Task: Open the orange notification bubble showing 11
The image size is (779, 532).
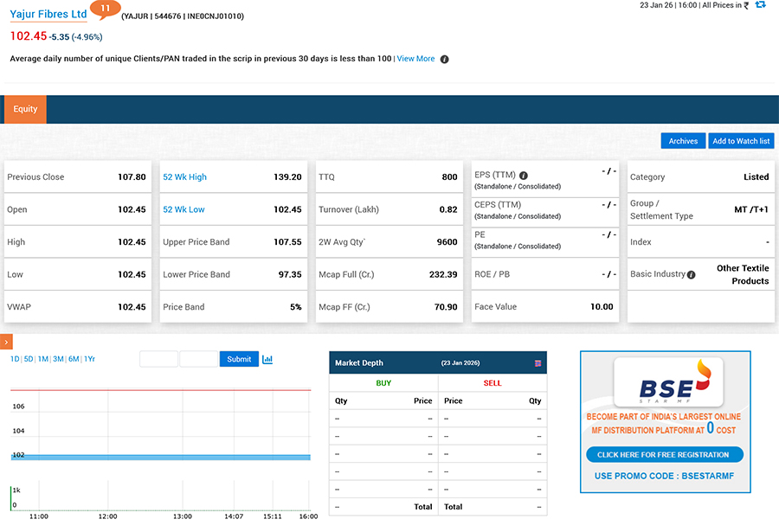Action: pos(106,10)
